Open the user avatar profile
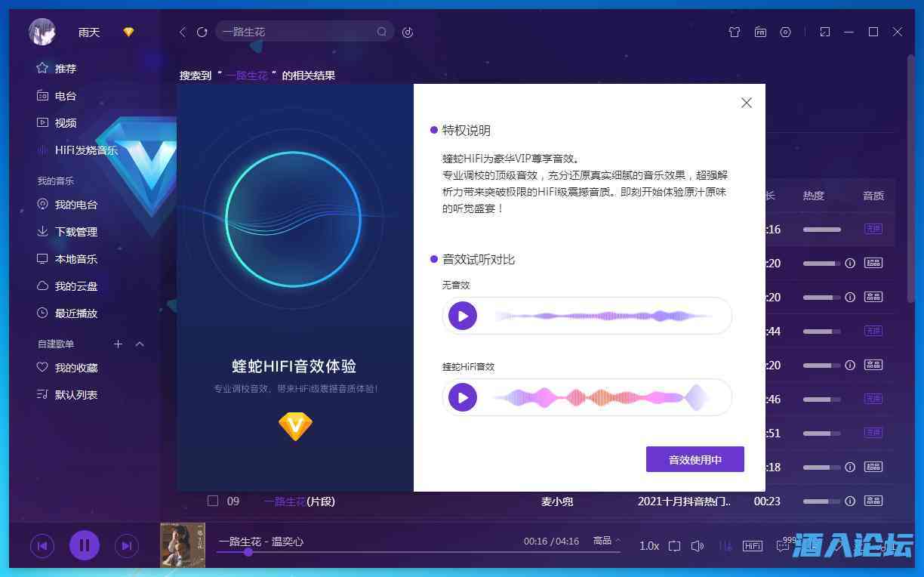The height and width of the screenshot is (577, 924). click(42, 32)
